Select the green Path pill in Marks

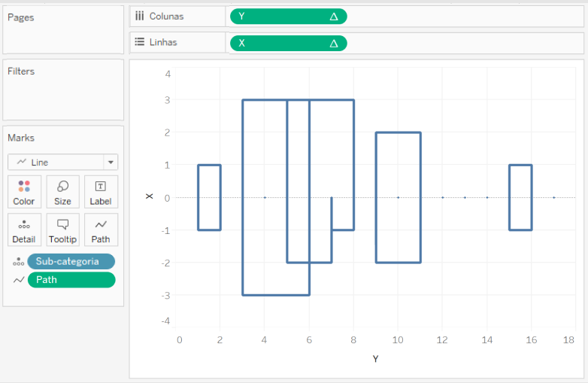[71, 280]
